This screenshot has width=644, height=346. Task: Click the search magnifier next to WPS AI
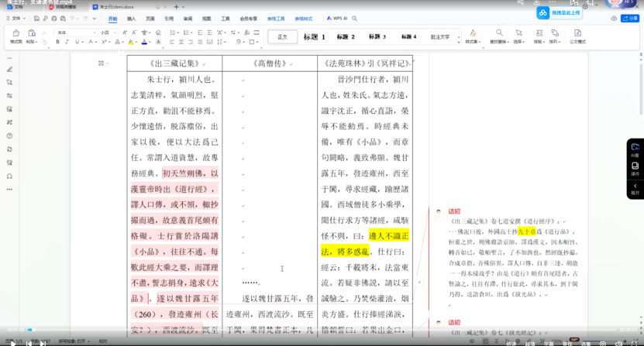(354, 19)
